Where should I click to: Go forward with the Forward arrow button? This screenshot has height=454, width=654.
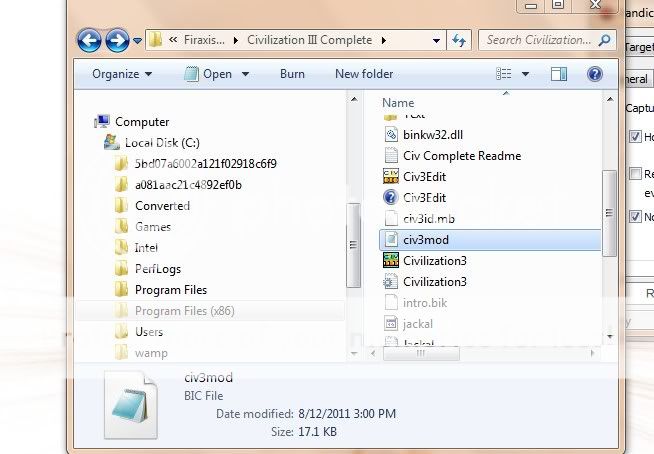click(x=117, y=40)
